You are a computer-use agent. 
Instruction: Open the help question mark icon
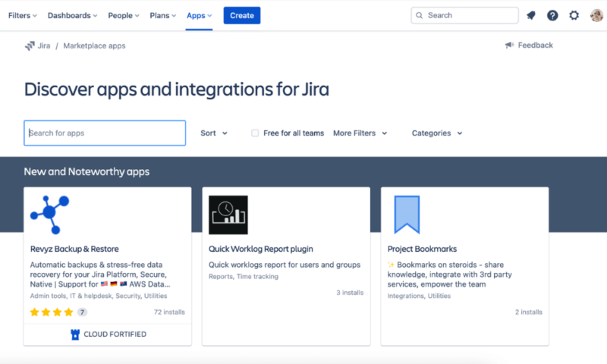(x=552, y=15)
